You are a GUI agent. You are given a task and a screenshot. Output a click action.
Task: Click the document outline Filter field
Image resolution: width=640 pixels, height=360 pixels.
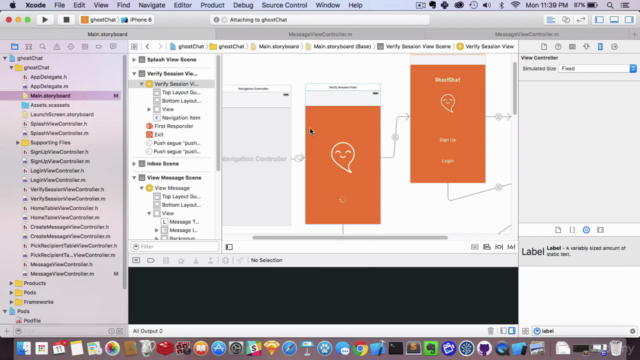click(175, 247)
